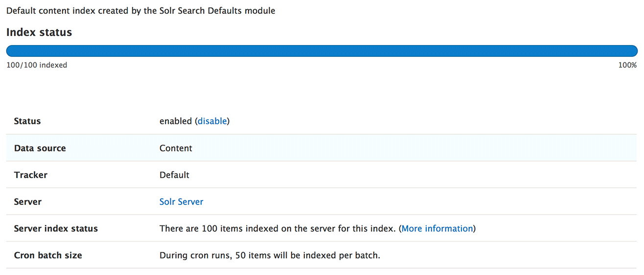Image resolution: width=644 pixels, height=275 pixels.
Task: Click the 'Server' row label
Action: pos(28,201)
